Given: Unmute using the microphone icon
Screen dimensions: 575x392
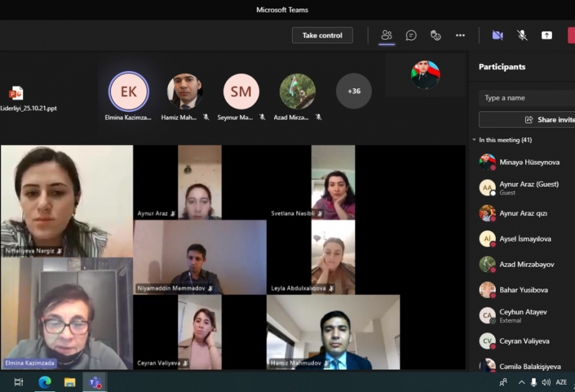Looking at the screenshot, I should pyautogui.click(x=522, y=35).
